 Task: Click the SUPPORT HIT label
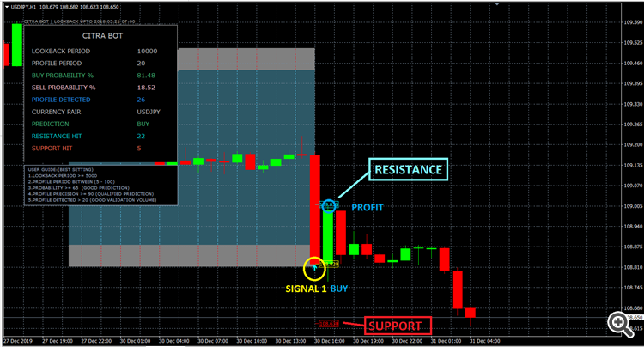coord(52,149)
